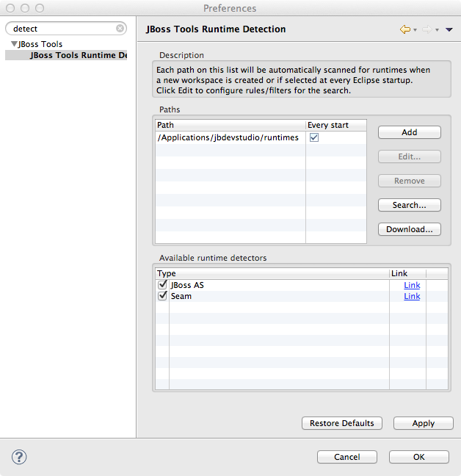Click the description text box
The width and height of the screenshot is (461, 476).
pos(302,79)
